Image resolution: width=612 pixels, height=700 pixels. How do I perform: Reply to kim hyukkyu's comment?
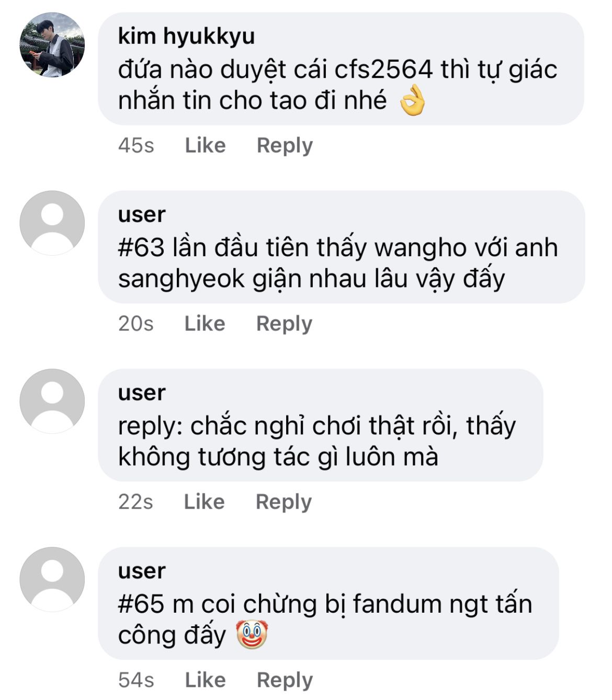coord(285,146)
